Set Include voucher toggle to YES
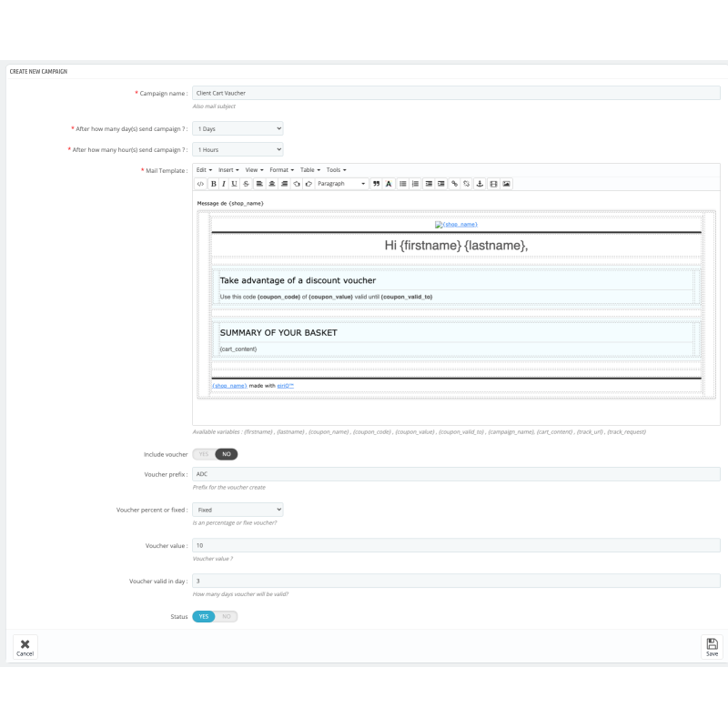The width and height of the screenshot is (728, 728). point(203,454)
